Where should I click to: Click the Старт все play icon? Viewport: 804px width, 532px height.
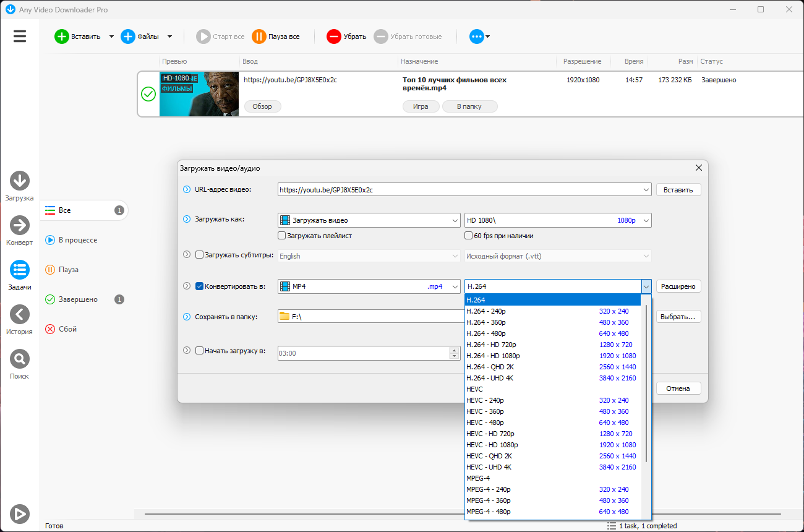coord(203,36)
